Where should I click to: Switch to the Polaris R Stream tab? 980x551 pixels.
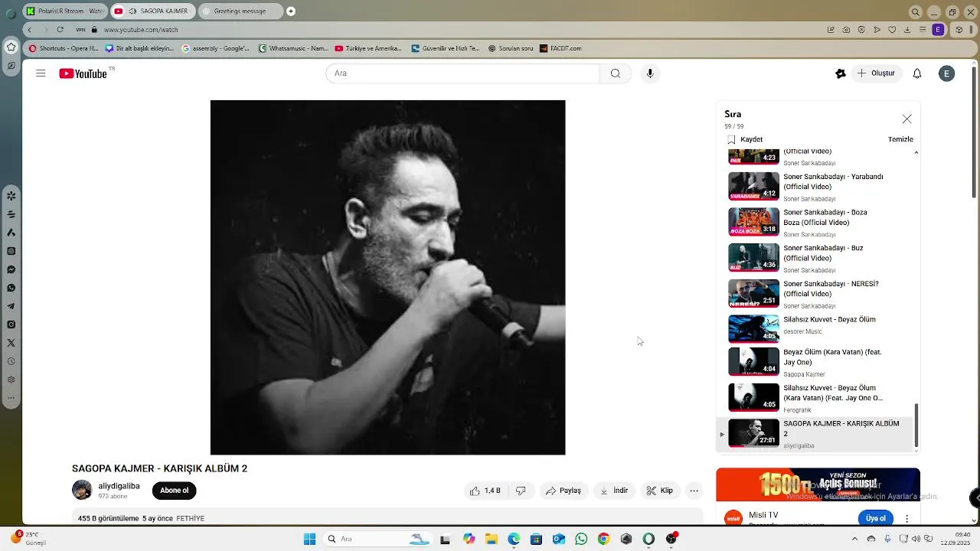tap(66, 11)
